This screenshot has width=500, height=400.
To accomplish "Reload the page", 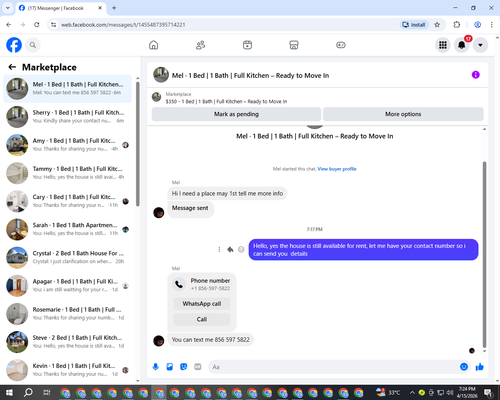I will 37,25.
